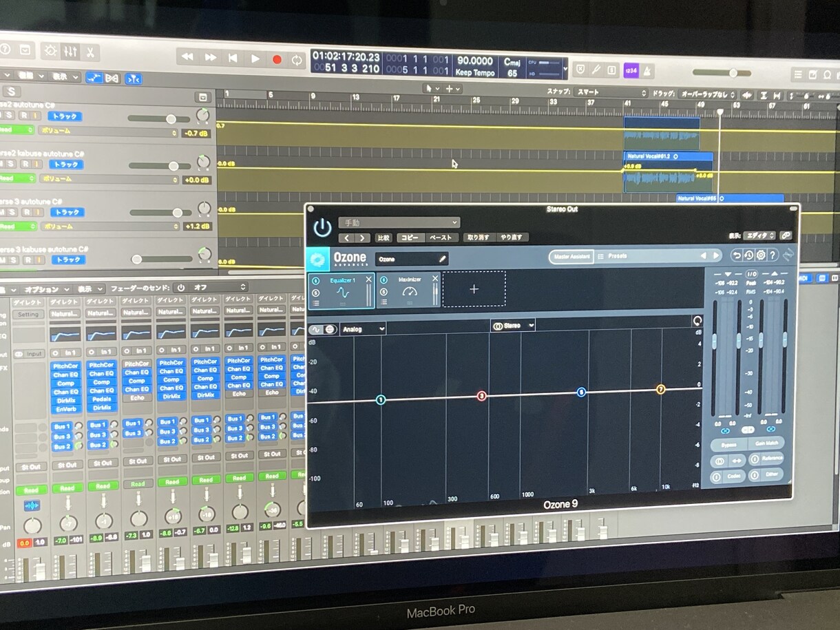This screenshot has width=840, height=630.
Task: Launch Ozone Master Assistant
Action: [x=571, y=256]
